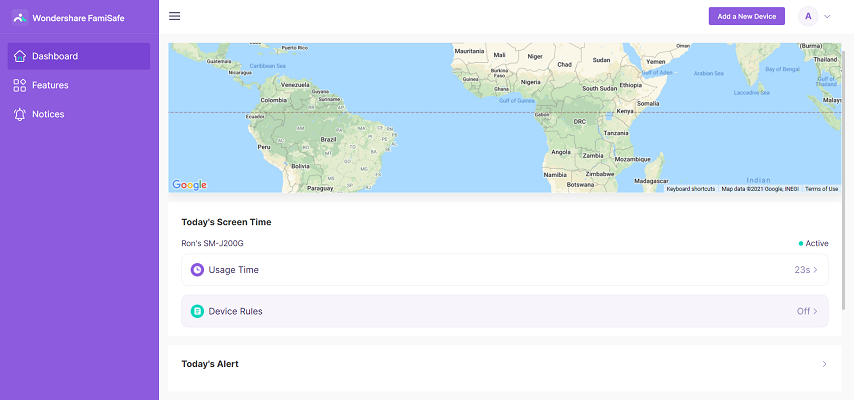Click the green Device Rules icon
This screenshot has width=854, height=400.
(197, 311)
